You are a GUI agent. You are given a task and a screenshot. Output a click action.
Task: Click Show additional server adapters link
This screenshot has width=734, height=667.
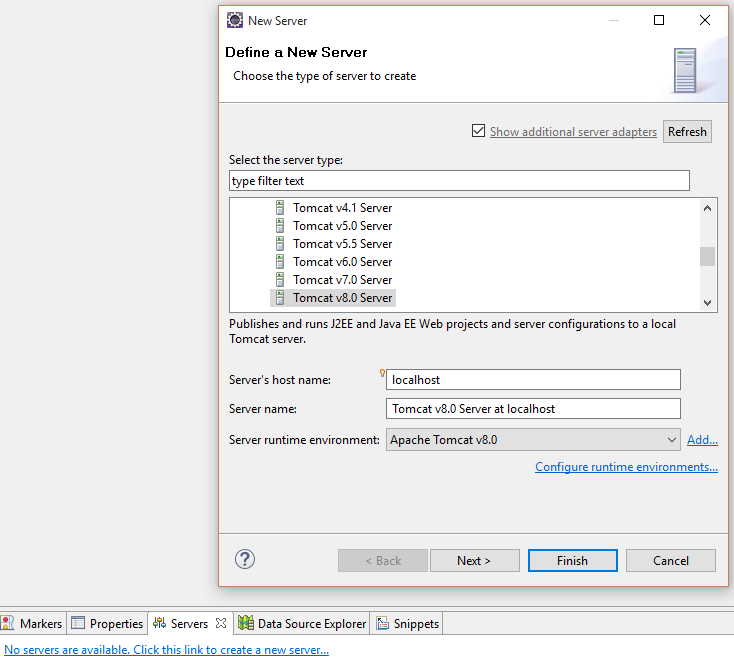(573, 132)
